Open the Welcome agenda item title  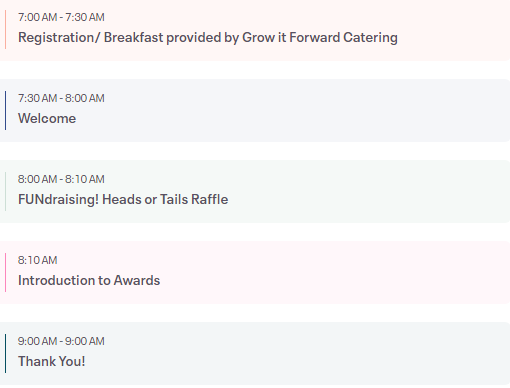pyautogui.click(x=47, y=118)
